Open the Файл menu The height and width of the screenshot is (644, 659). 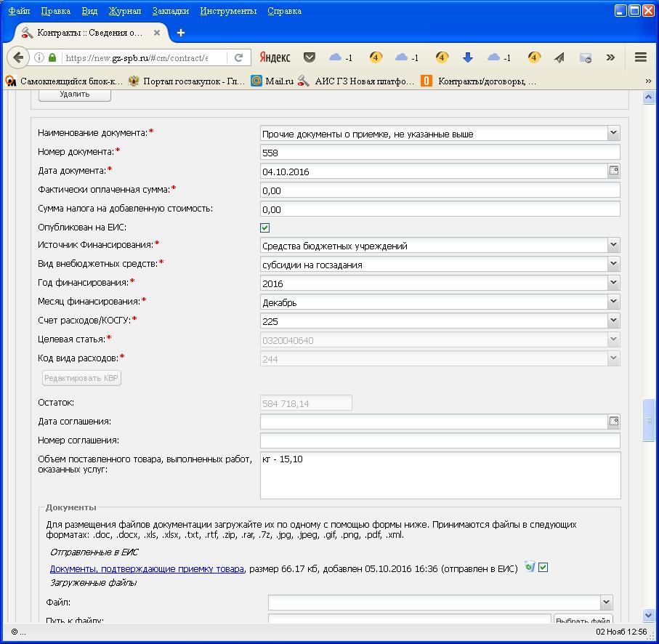click(19, 11)
